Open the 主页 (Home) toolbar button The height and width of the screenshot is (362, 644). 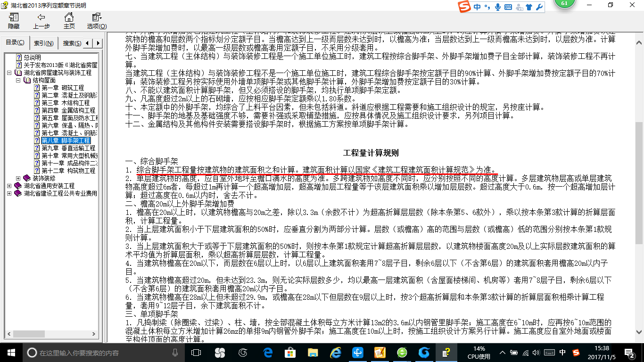(69, 21)
